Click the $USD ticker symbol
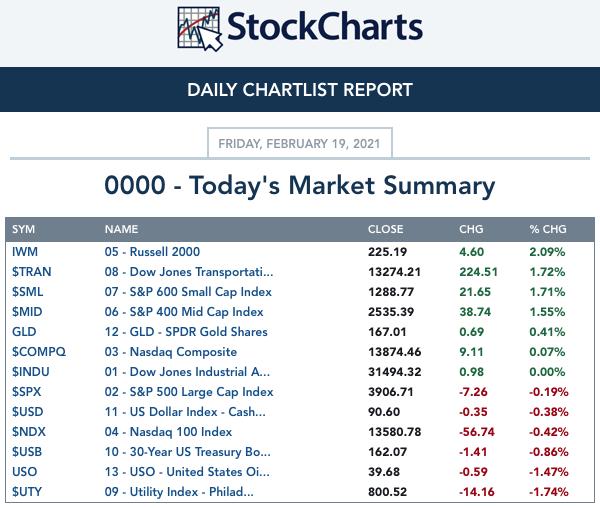Screen dimensions: 600x508 tap(28, 412)
